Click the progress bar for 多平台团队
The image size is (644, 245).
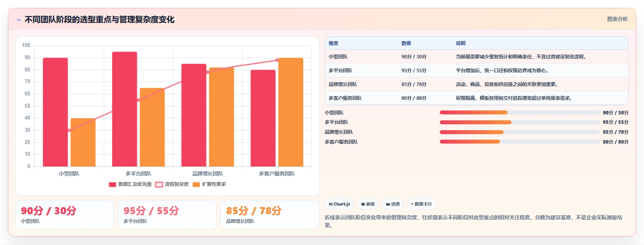coord(519,122)
